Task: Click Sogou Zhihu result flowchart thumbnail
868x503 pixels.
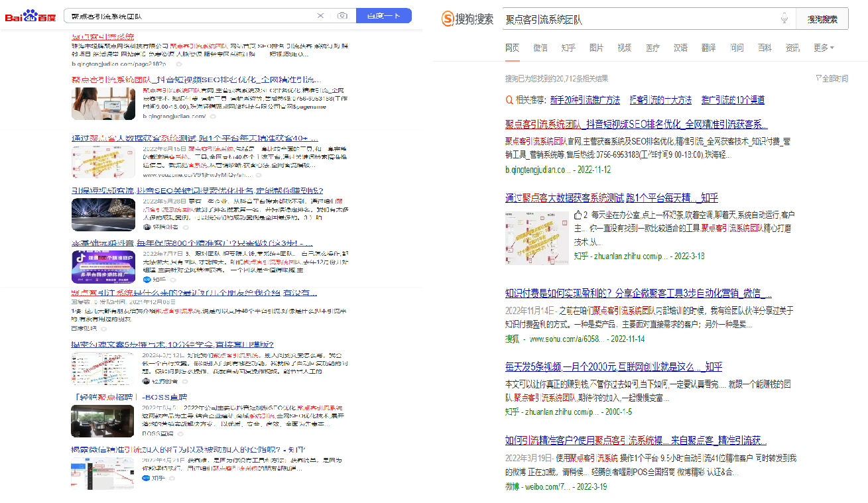Action: (536, 237)
